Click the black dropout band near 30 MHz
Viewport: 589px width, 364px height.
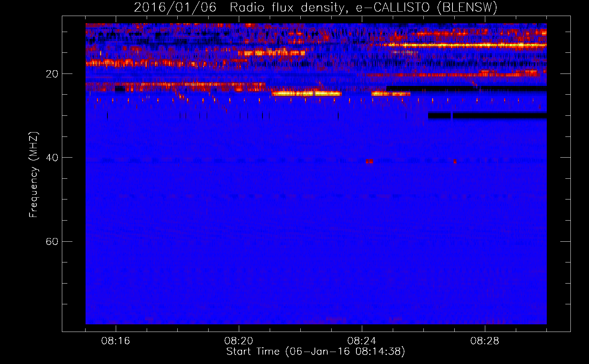pos(487,115)
